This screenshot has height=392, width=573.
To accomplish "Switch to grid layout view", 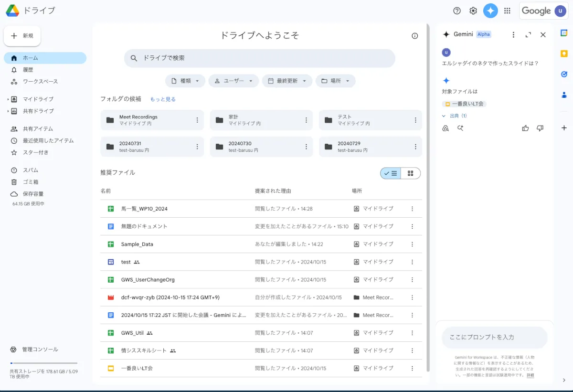I will pos(411,173).
